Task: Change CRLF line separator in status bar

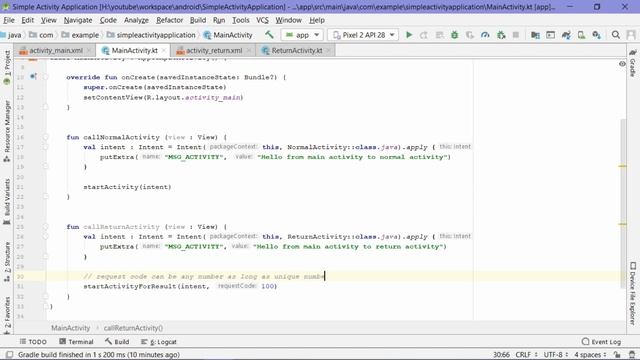Action: pyautogui.click(x=526, y=355)
